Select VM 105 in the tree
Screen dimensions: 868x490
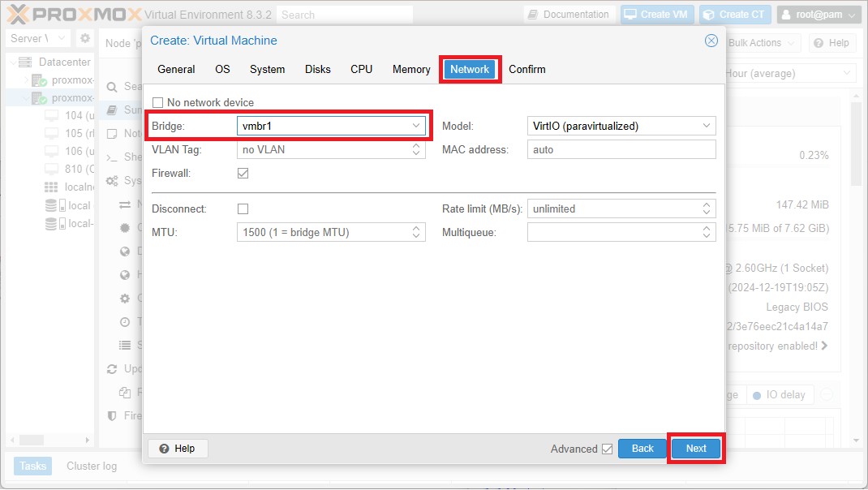[x=71, y=133]
